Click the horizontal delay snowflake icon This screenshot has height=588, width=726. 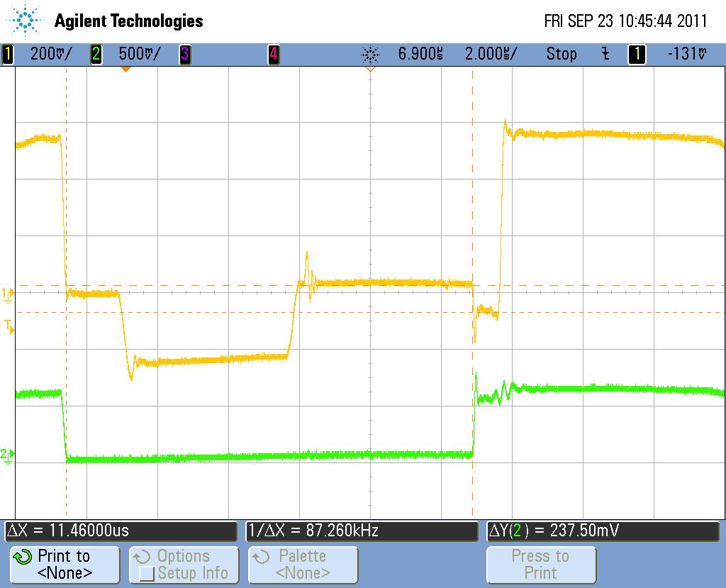(x=370, y=55)
